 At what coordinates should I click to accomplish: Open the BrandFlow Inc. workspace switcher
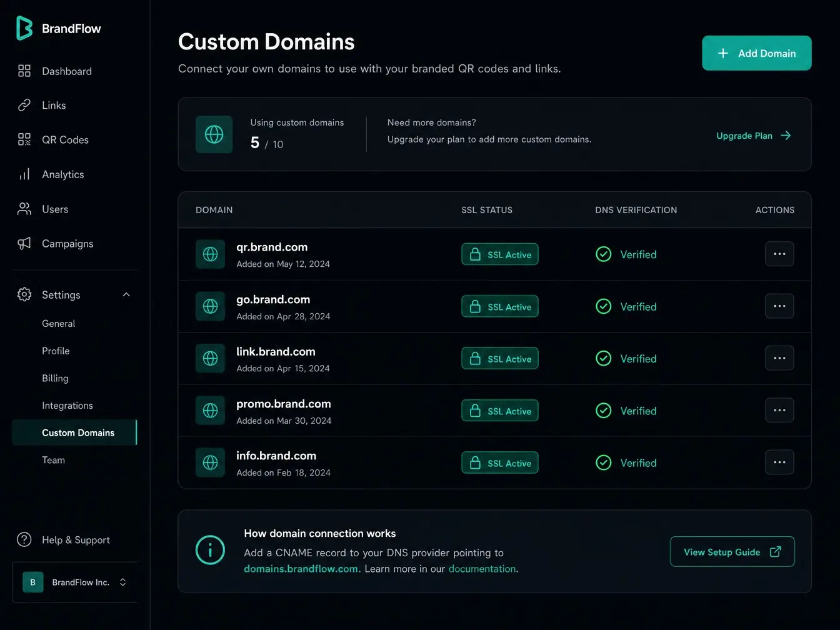[x=74, y=582]
